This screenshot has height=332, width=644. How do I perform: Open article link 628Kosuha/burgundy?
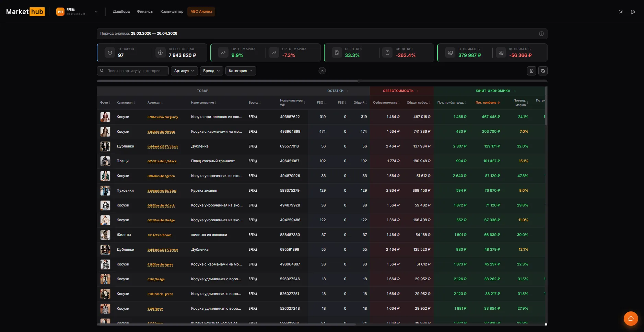163,117
